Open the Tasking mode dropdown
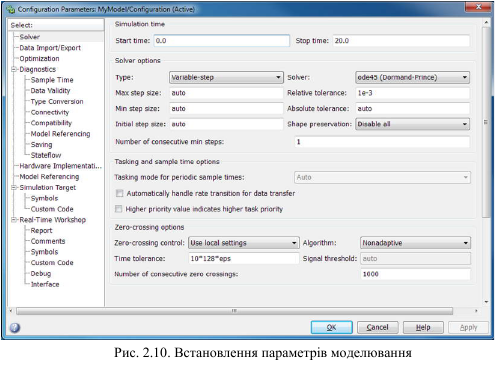 tap(382, 177)
